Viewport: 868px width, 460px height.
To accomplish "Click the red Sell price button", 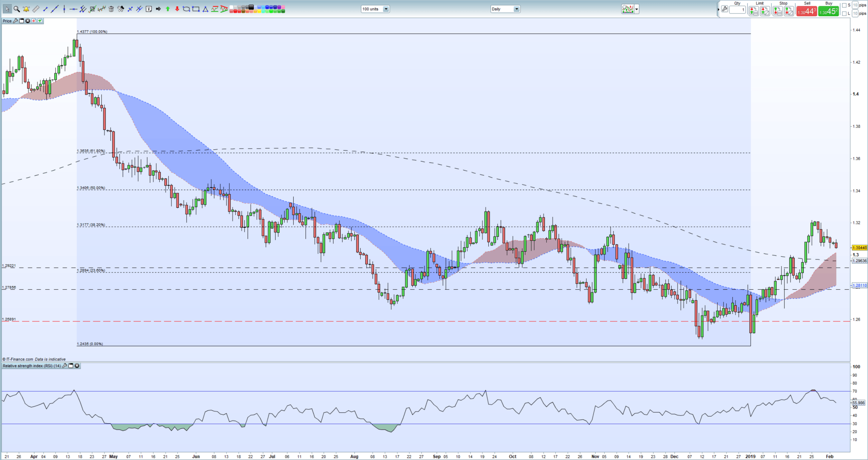I will (x=806, y=11).
